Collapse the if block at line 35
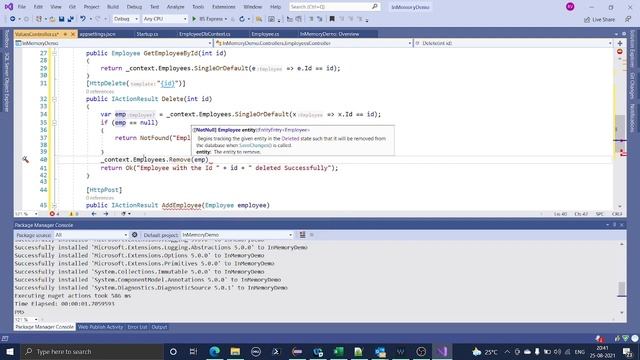 [54, 122]
